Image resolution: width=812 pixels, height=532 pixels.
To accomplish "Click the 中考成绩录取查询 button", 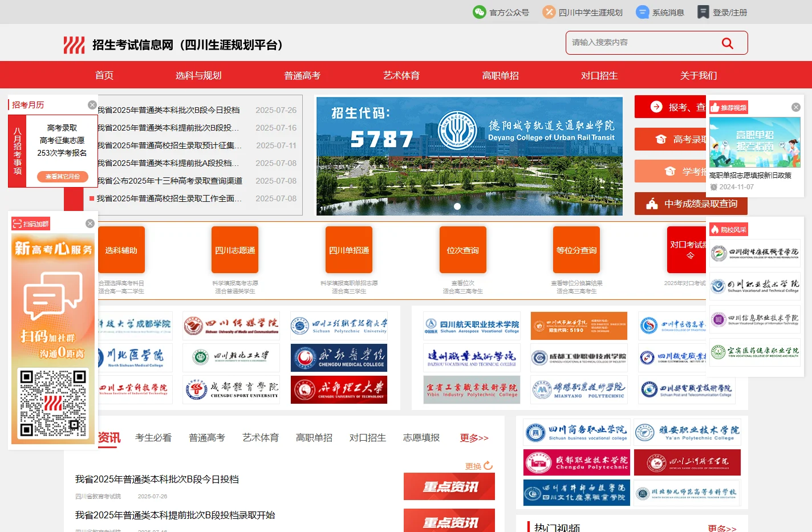I will [x=691, y=204].
